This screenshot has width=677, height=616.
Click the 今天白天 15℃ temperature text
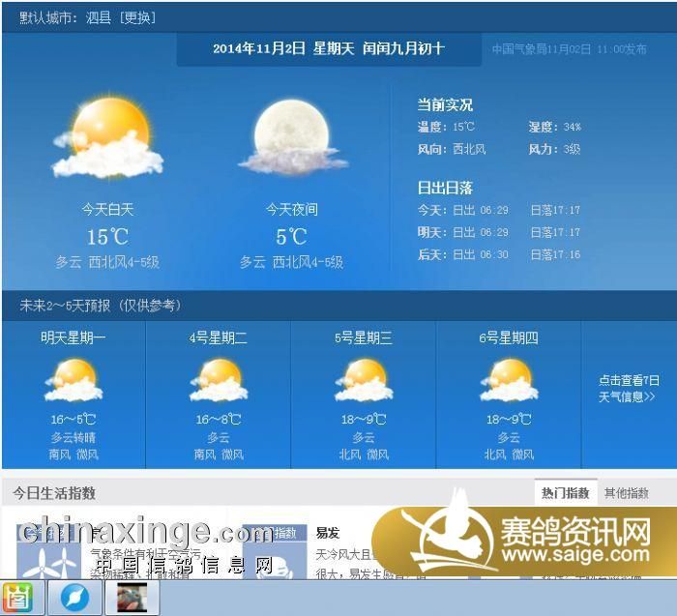point(107,237)
